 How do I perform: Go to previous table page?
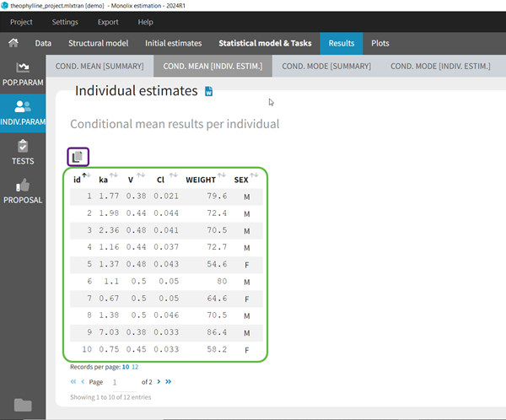coord(83,381)
